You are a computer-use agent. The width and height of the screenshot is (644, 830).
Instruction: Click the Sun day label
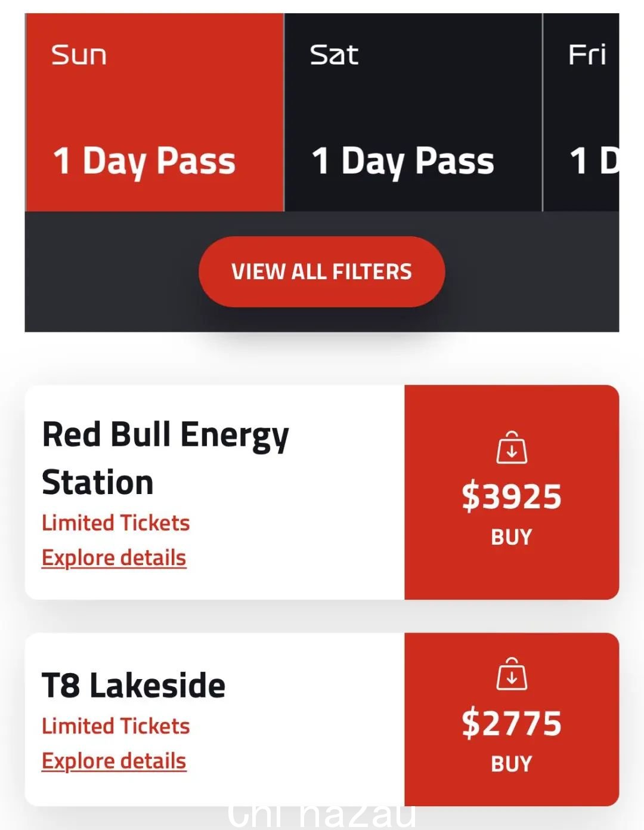click(x=79, y=55)
